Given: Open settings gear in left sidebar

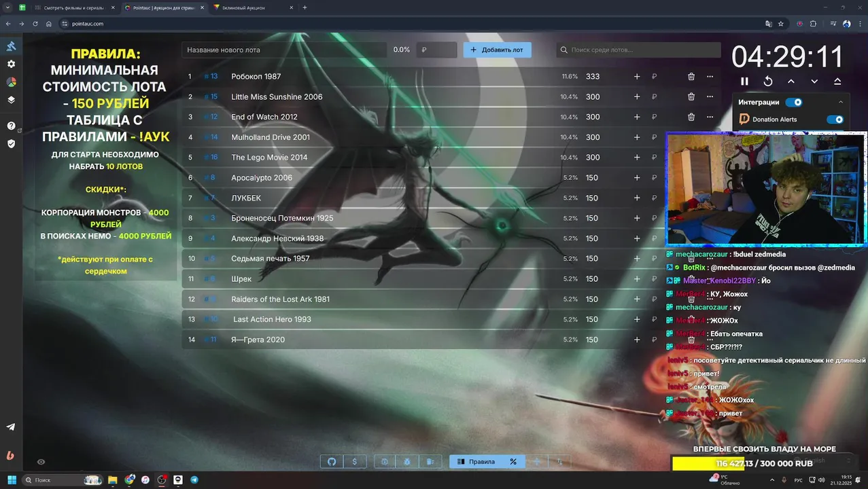Looking at the screenshot, I should (x=11, y=64).
